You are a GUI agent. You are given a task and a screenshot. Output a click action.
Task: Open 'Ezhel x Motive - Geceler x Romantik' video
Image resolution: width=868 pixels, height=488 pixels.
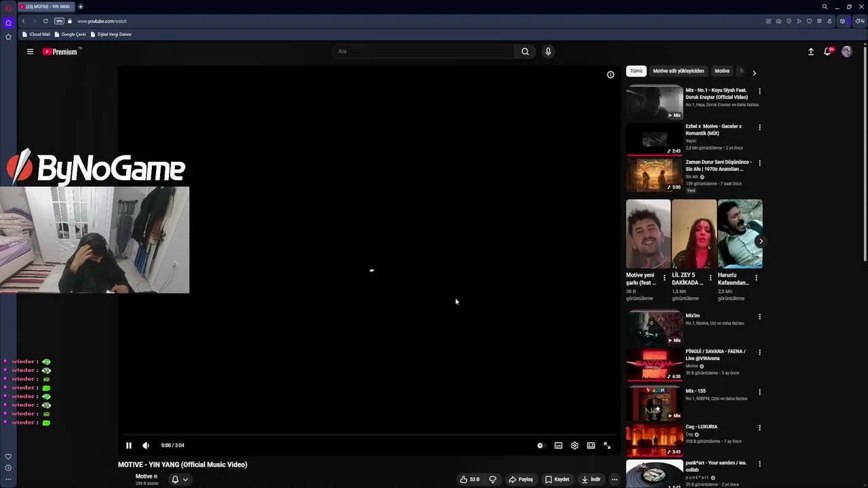click(654, 138)
